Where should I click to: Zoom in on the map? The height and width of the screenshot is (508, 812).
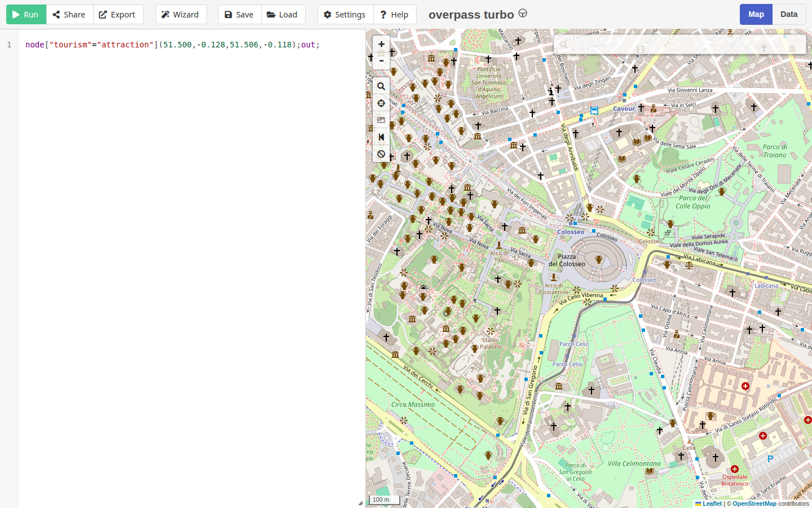pyautogui.click(x=381, y=44)
